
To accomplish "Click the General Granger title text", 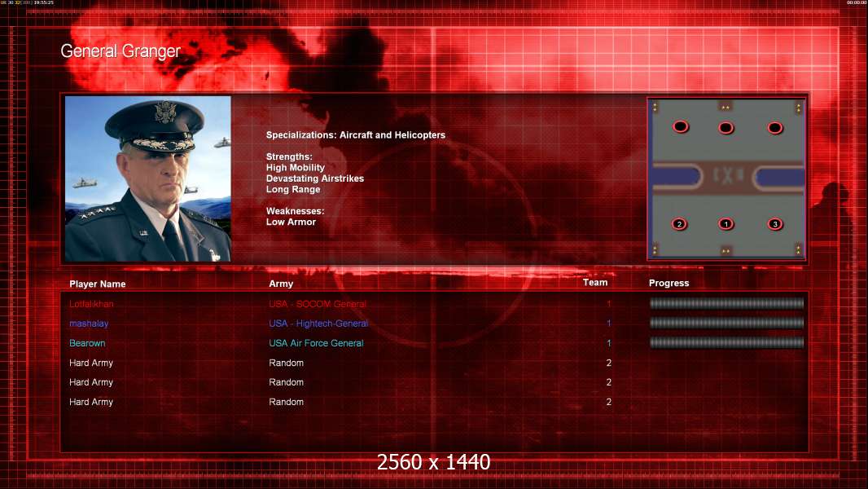I will [121, 51].
